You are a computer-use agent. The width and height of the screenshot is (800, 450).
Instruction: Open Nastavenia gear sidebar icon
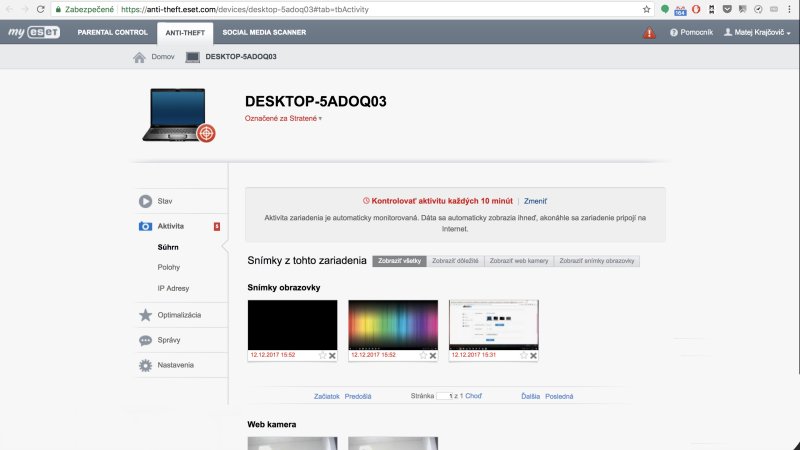coord(146,365)
